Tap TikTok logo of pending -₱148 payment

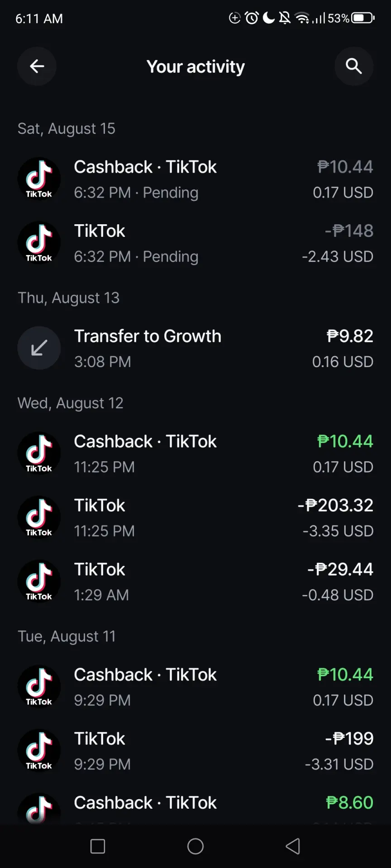39,243
